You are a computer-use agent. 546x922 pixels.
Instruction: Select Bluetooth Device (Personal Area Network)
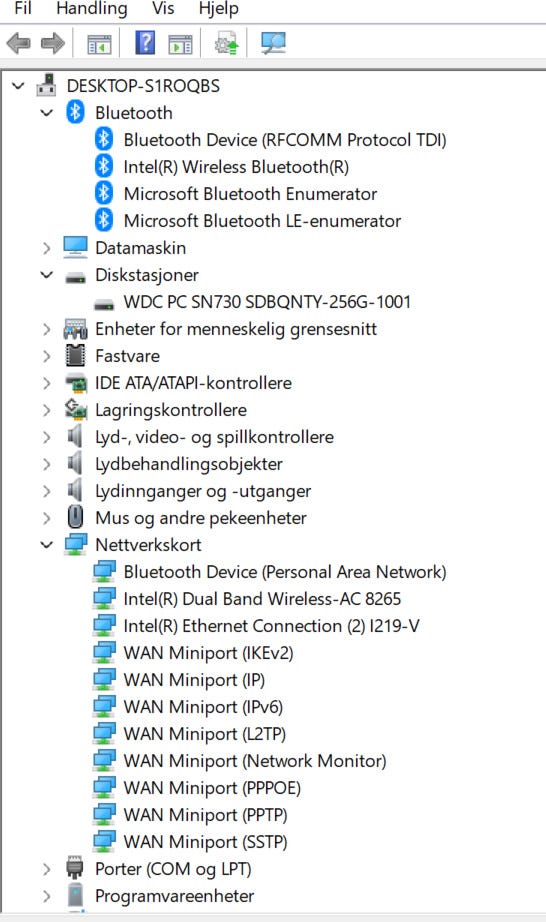284,572
